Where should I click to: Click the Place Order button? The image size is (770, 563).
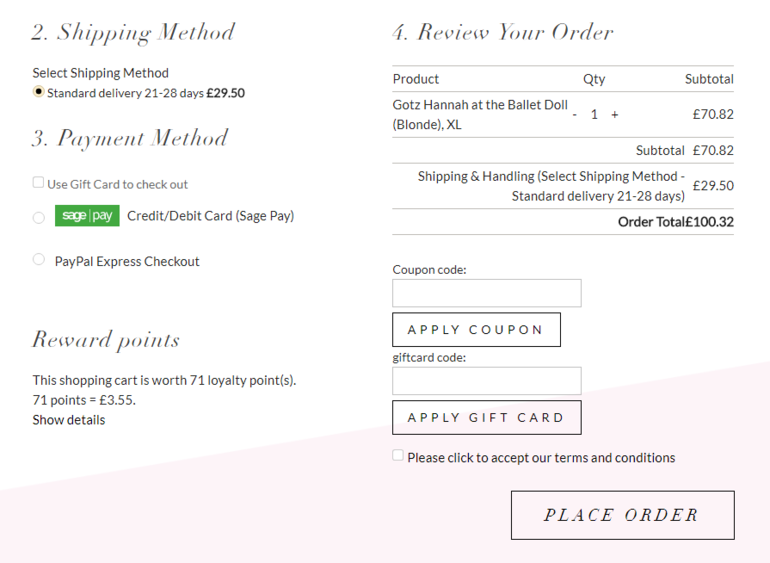pyautogui.click(x=622, y=515)
